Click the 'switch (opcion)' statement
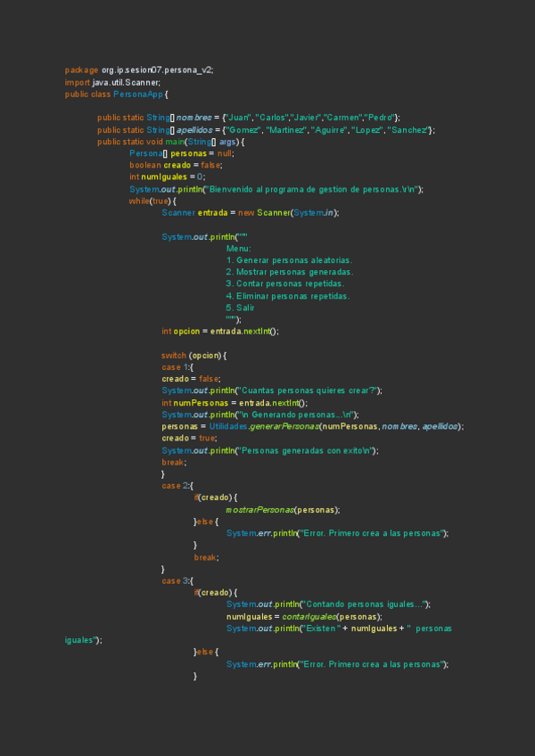The height and width of the screenshot is (756, 535). click(x=193, y=355)
